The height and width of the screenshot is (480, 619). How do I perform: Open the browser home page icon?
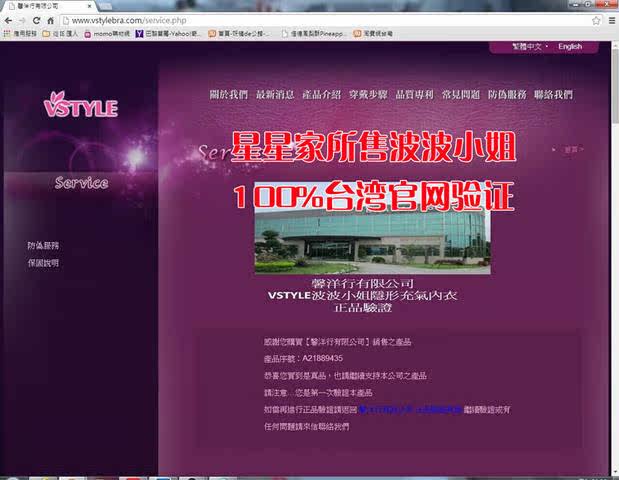[x=51, y=21]
